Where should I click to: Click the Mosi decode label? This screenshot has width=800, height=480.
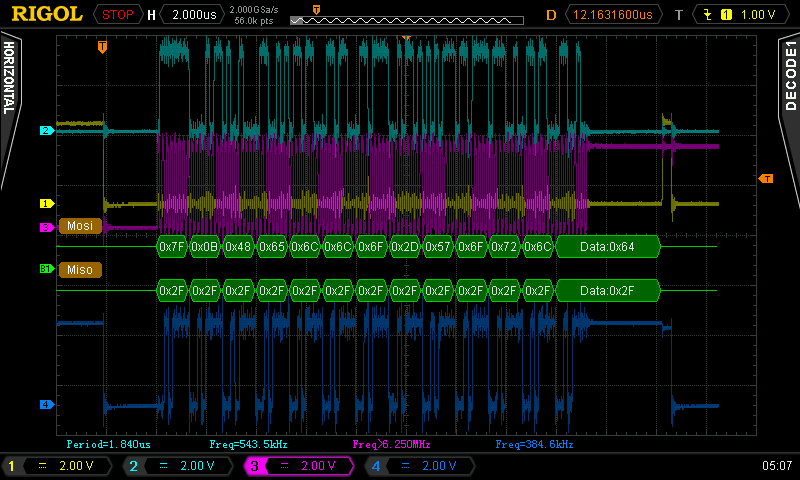pyautogui.click(x=80, y=226)
